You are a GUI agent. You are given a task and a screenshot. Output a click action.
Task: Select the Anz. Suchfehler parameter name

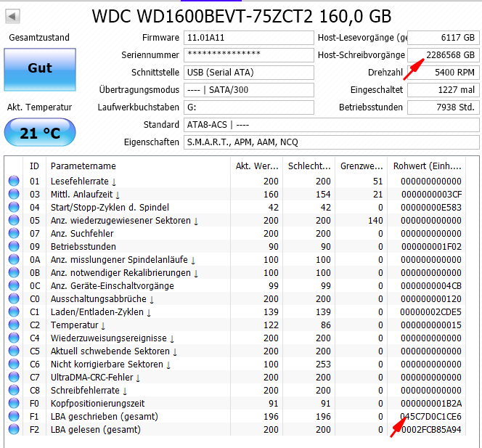[82, 234]
